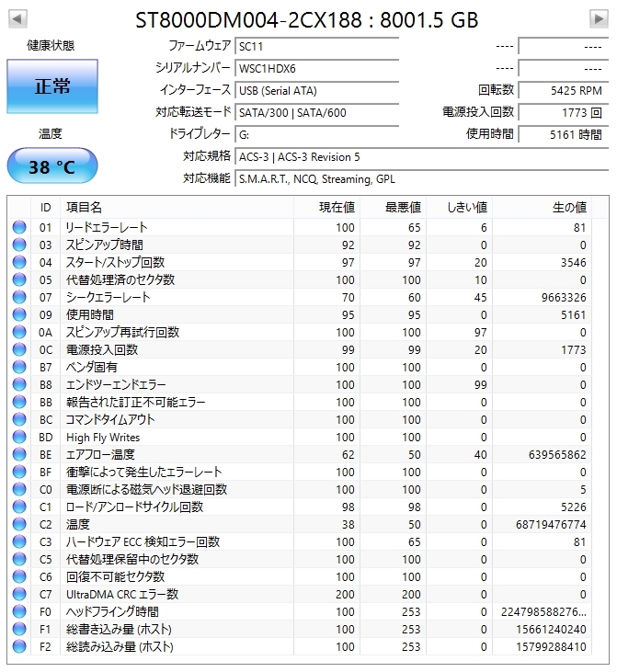Click status icon for 回復不可能セクタ数 row
The width and height of the screenshot is (617, 672).
tap(19, 577)
